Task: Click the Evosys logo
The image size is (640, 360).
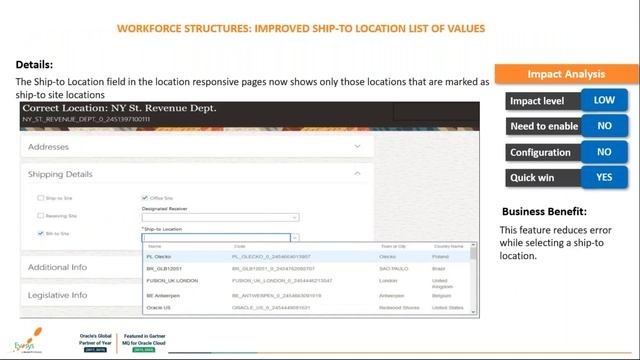Action: [28, 340]
